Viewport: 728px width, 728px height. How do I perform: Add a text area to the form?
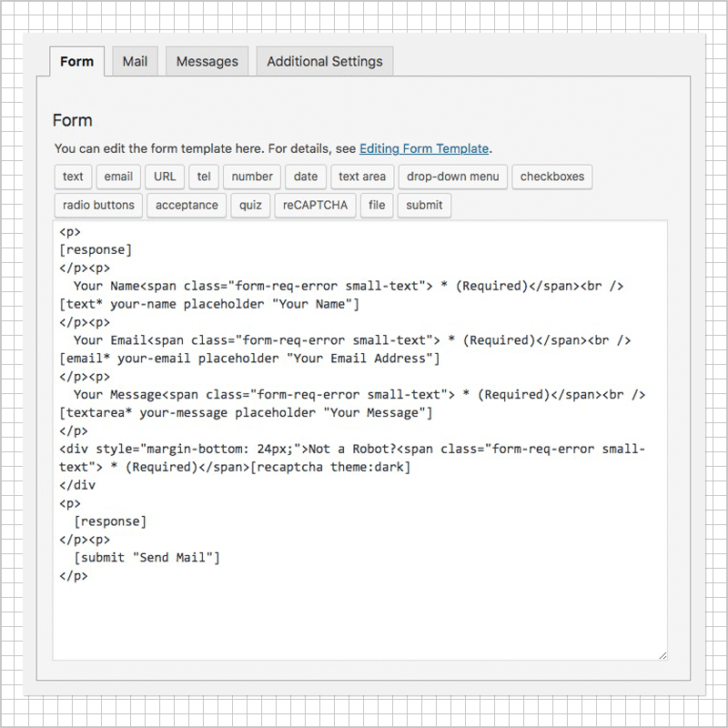tap(362, 177)
